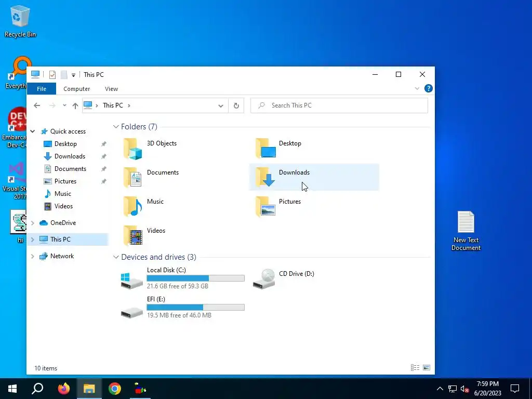Click in the Search This PC field
This screenshot has height=399, width=532.
339,105
